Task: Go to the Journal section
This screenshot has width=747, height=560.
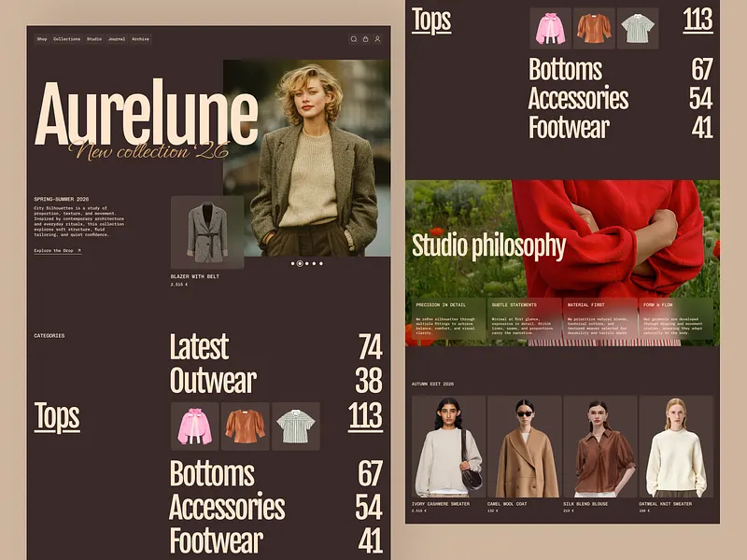Action: (115, 39)
